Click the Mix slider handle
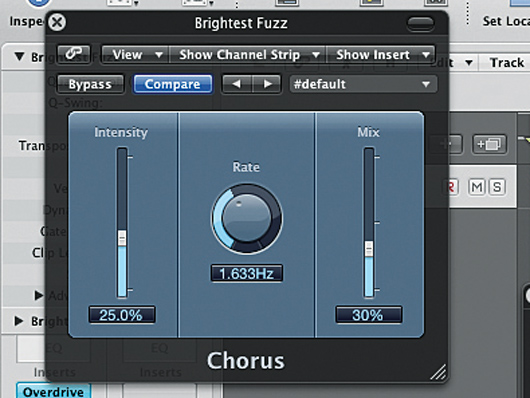Screen dimensions: 530x398 pyautogui.click(x=369, y=249)
